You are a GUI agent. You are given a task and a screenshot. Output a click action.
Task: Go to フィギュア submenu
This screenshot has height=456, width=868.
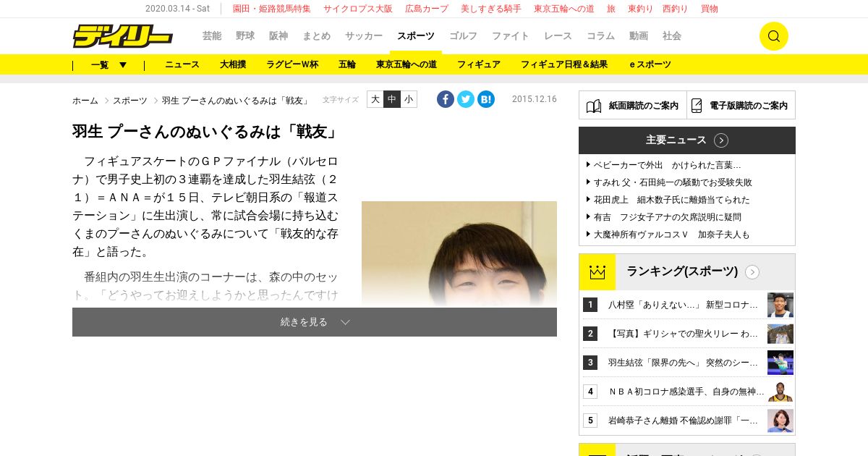point(479,64)
